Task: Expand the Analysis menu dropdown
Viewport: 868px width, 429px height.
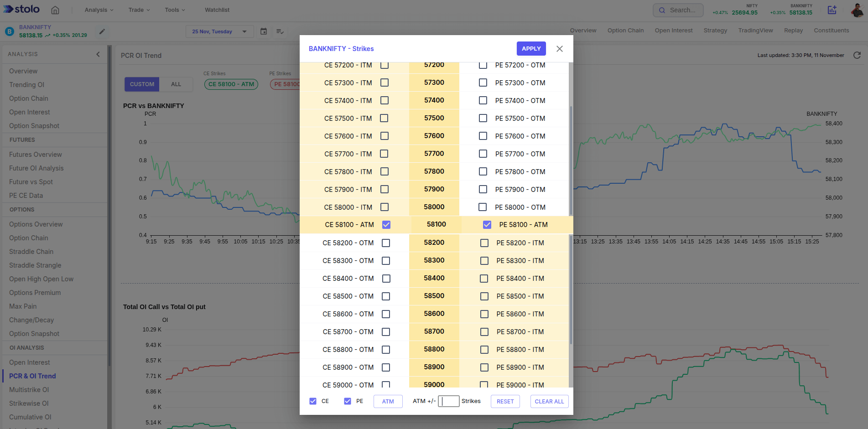Action: 99,10
